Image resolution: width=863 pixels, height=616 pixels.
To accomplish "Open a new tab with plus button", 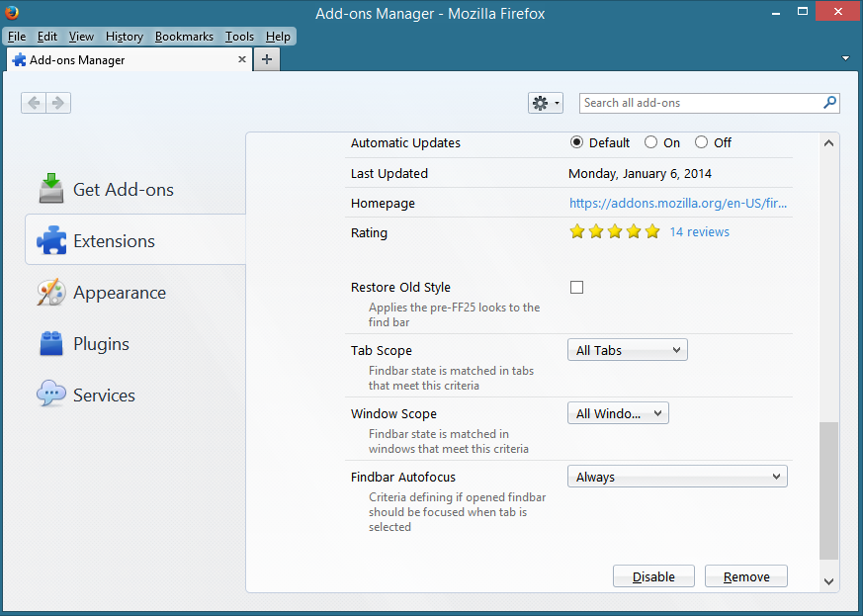I will [x=267, y=59].
